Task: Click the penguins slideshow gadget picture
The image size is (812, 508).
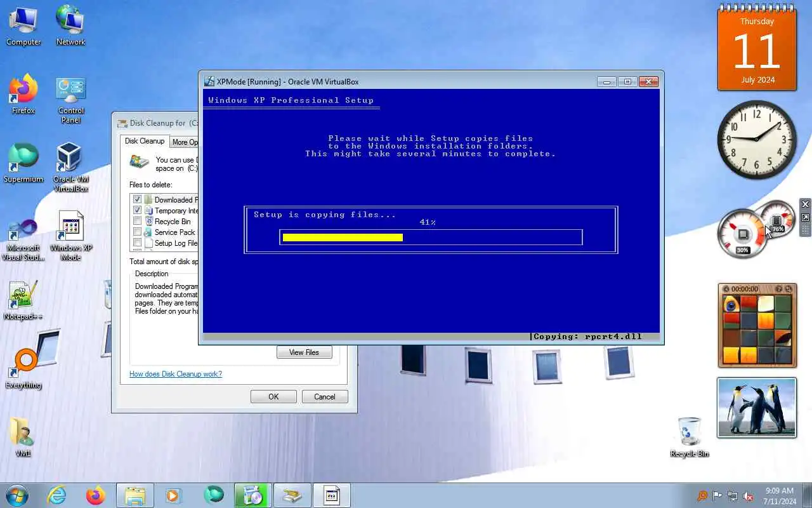Action: click(757, 408)
